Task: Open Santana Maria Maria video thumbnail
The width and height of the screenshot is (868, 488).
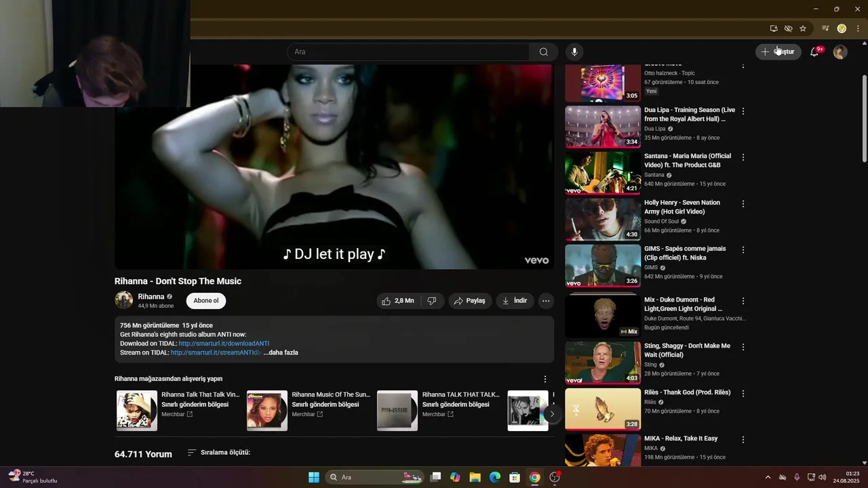Action: pyautogui.click(x=603, y=173)
